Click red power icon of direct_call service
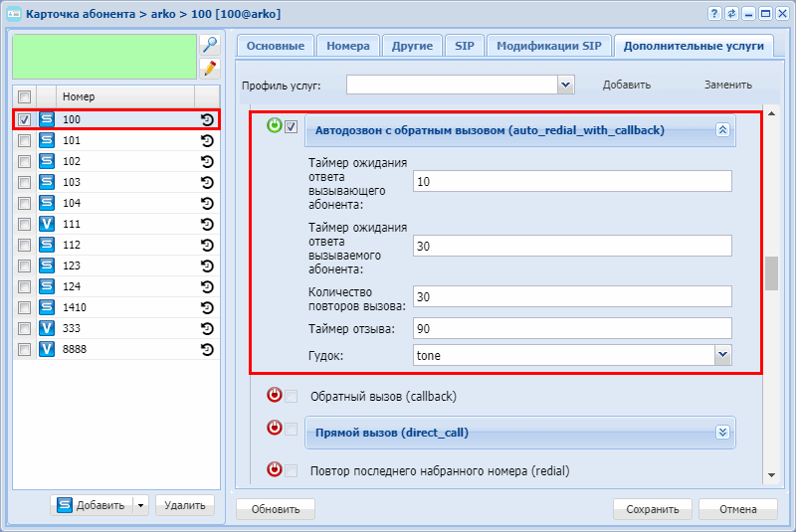The height and width of the screenshot is (532, 796). tap(275, 428)
